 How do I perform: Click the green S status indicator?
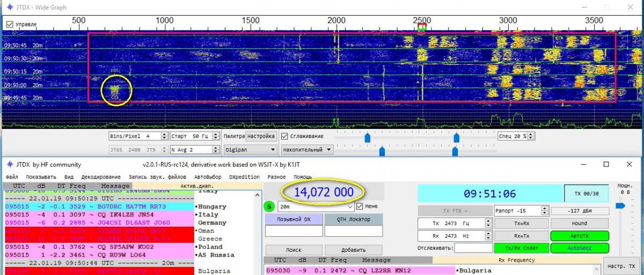270,206
